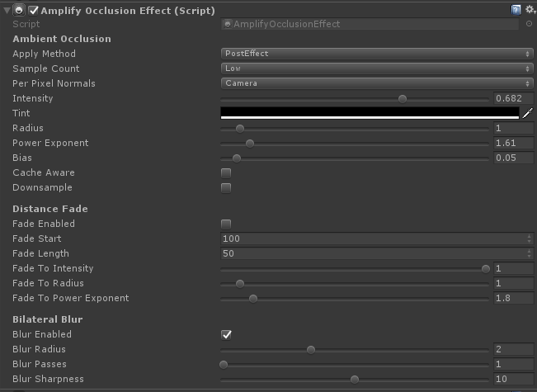Click the Blur Radius value field
Image resolution: width=537 pixels, height=392 pixels.
[513, 349]
